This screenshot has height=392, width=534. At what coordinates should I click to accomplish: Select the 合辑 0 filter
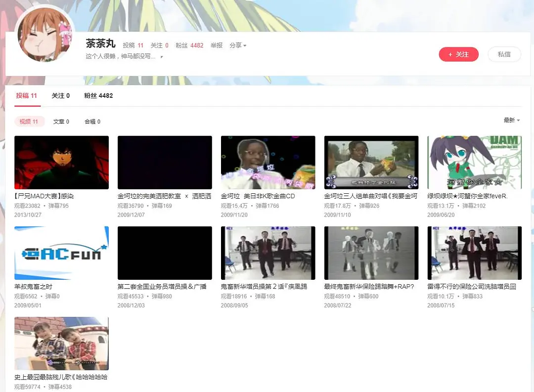92,122
